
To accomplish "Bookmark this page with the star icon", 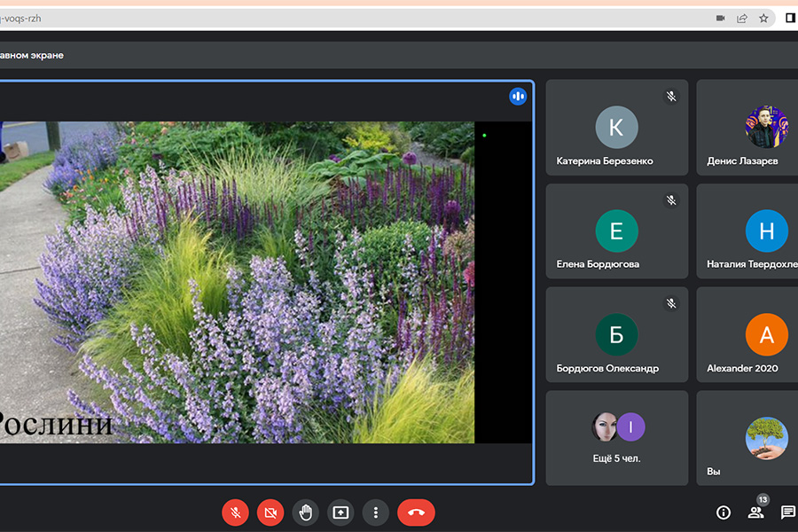I will [763, 18].
